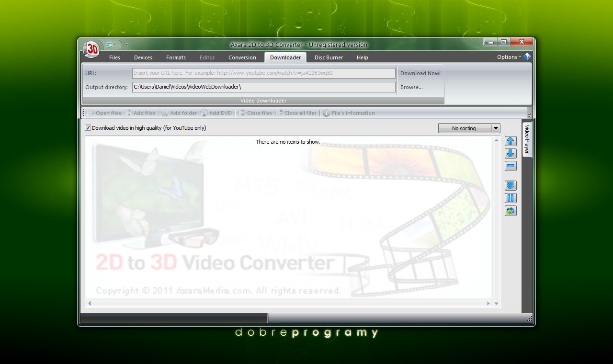The image size is (613, 364).
Task: Click the Output directory path field
Action: (264, 87)
